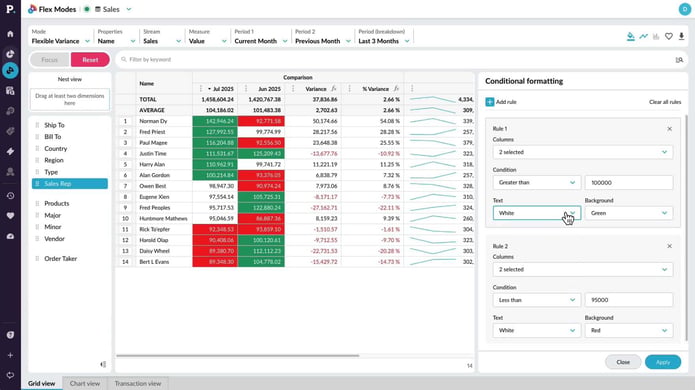
Task: Click the grid horizontal scrollbar
Action: point(238,355)
